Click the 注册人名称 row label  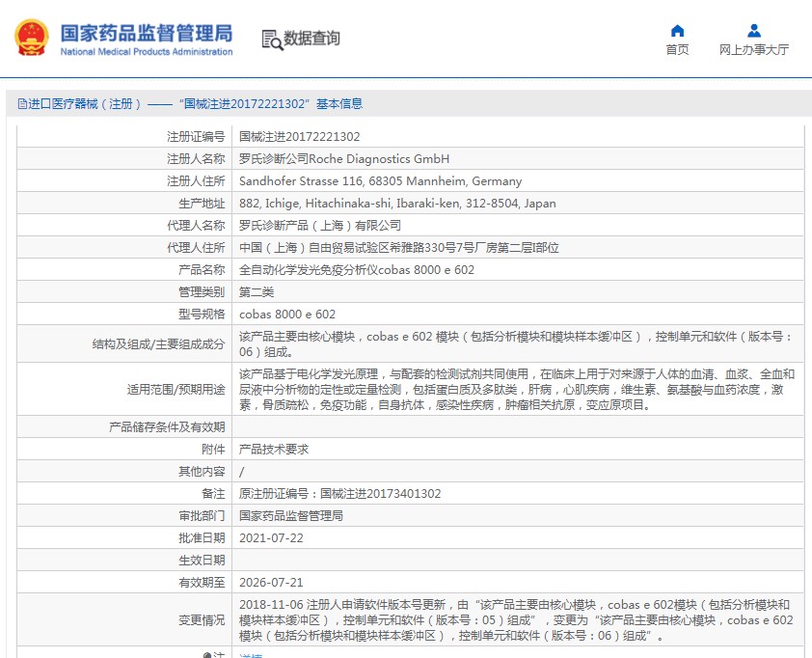[x=196, y=159]
